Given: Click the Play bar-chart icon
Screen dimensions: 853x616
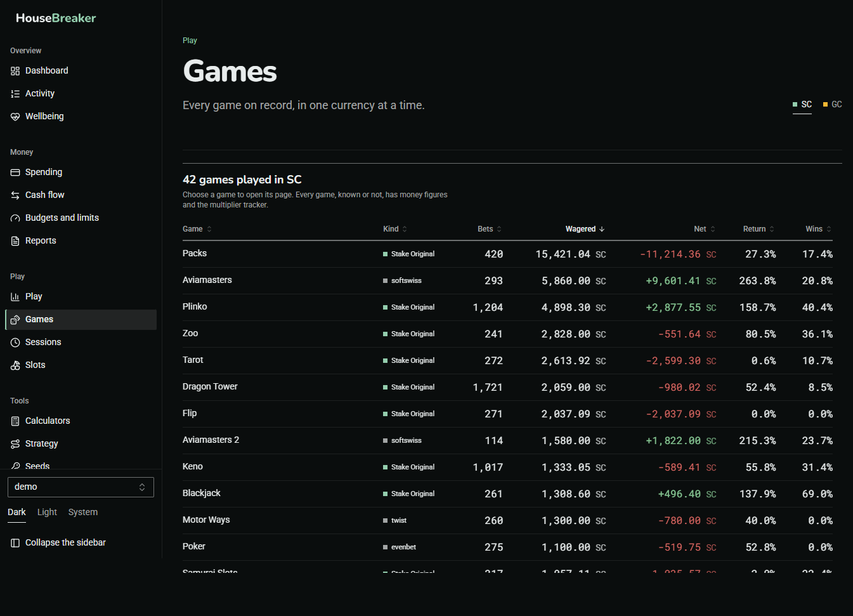Looking at the screenshot, I should click(15, 297).
